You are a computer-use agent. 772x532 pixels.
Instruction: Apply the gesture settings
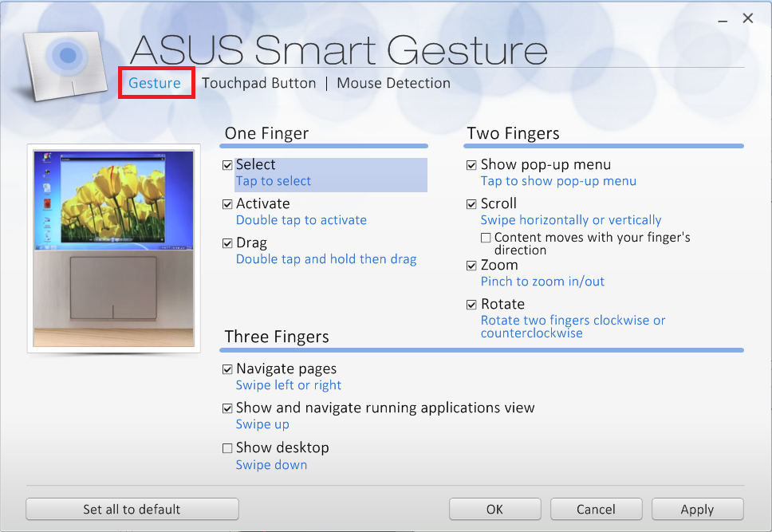click(x=698, y=509)
